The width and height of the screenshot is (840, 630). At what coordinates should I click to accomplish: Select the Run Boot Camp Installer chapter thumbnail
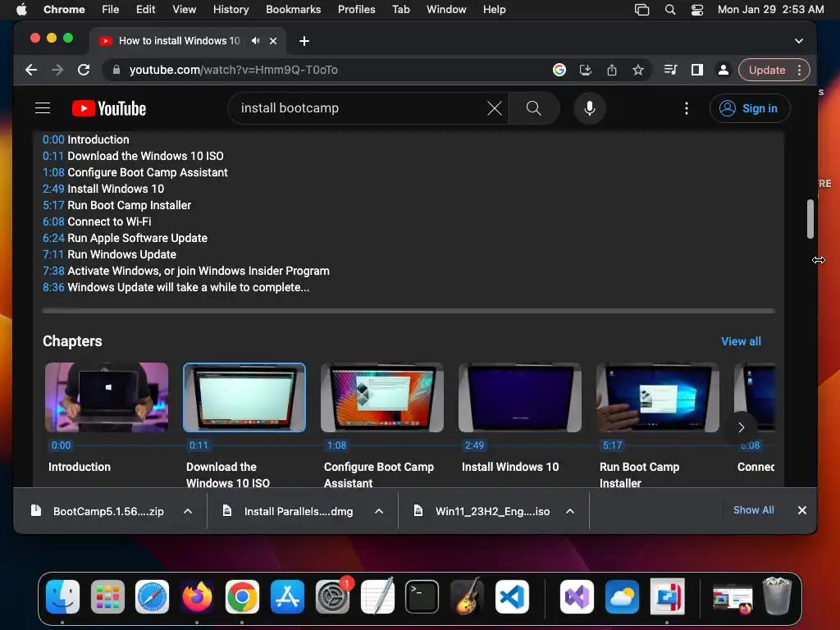[x=658, y=397]
